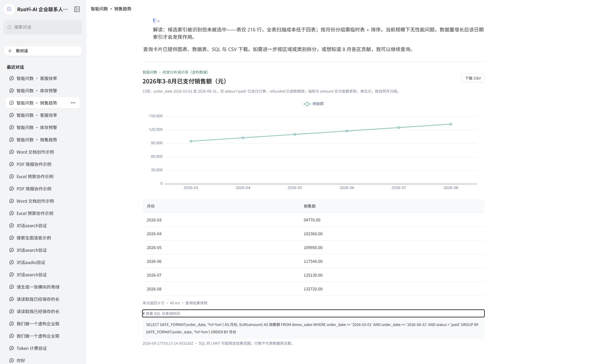The image size is (589, 364).
Task: Click the chart title 2026年3-8月已支付销售额
Action: tap(185, 82)
